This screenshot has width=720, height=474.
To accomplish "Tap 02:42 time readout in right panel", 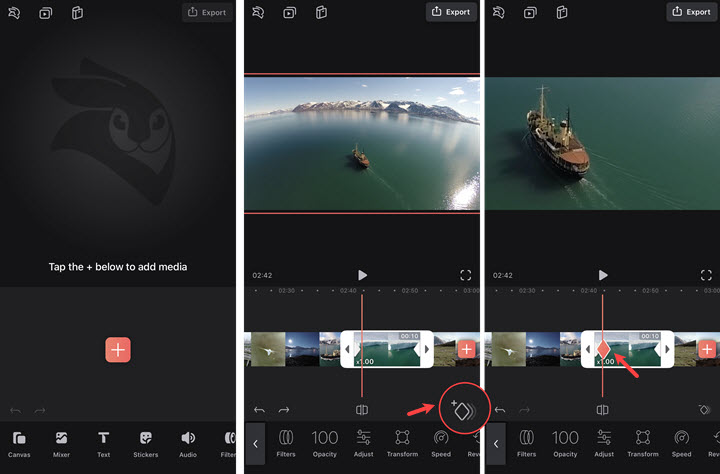I will [503, 276].
